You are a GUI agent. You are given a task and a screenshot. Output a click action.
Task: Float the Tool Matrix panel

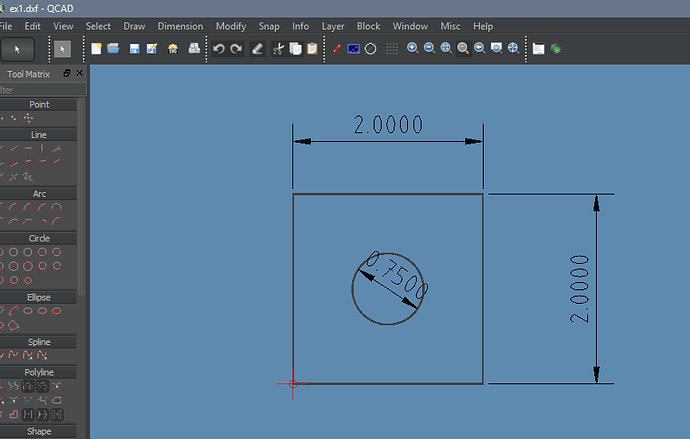(x=67, y=73)
